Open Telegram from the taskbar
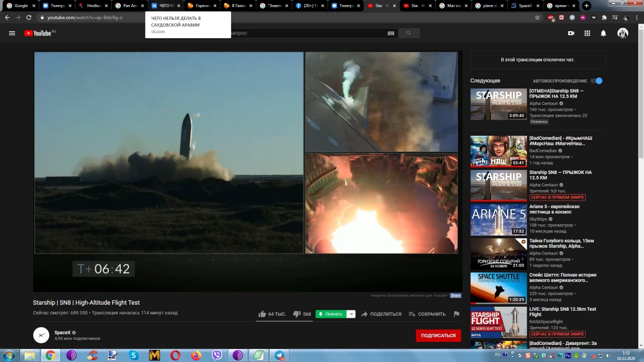The image size is (644, 362). click(279, 355)
